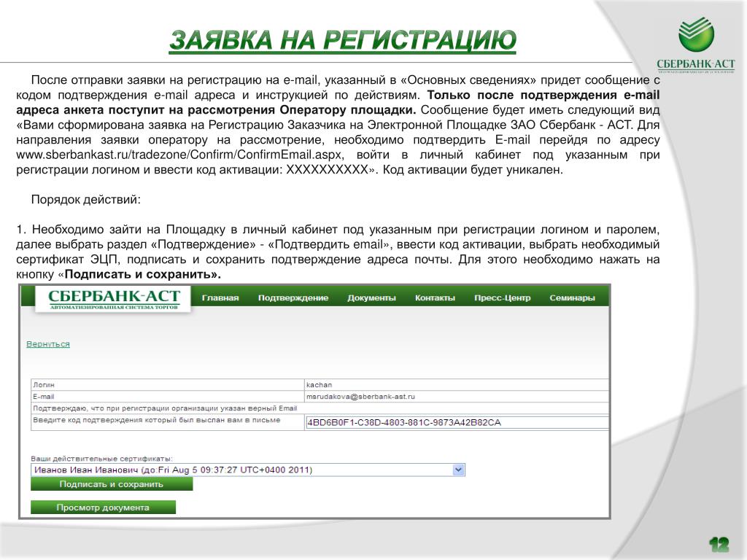Open the Пресс-Центр menu item
This screenshot has height=560, width=747.
[502, 297]
